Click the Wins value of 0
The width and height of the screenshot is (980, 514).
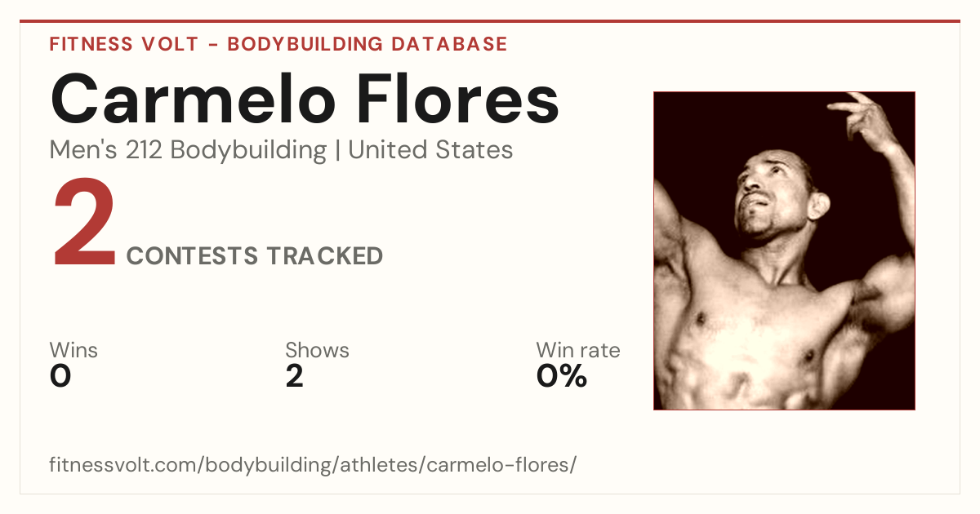(x=60, y=376)
